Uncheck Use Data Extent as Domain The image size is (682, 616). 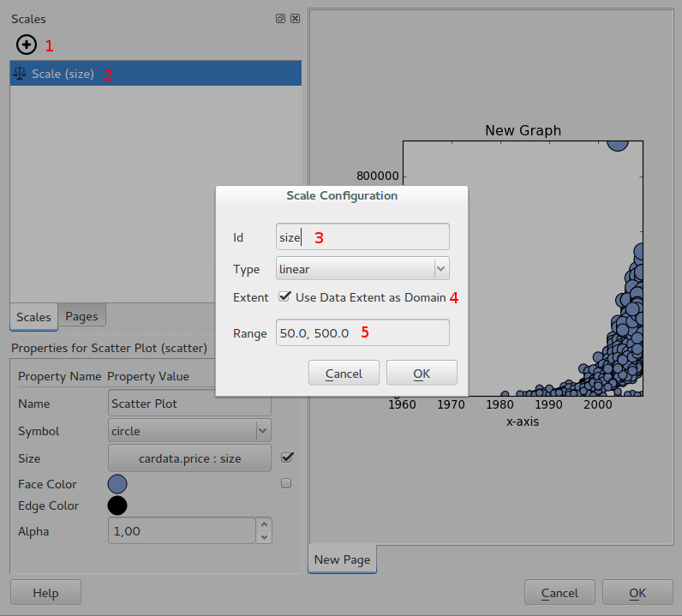click(285, 297)
